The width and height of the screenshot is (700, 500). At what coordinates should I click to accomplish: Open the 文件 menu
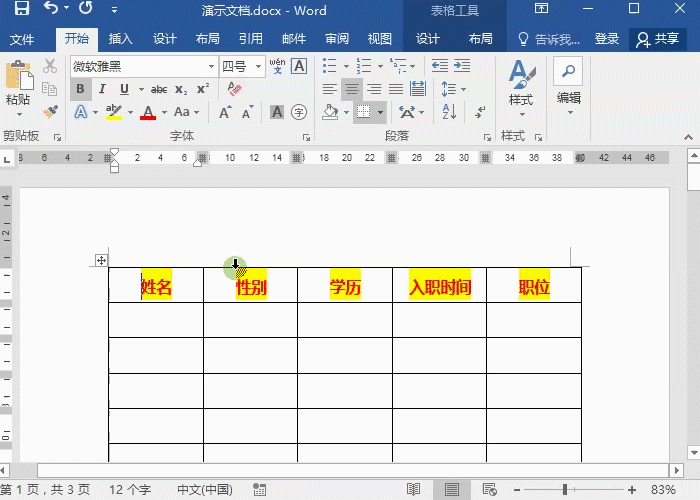click(21, 39)
